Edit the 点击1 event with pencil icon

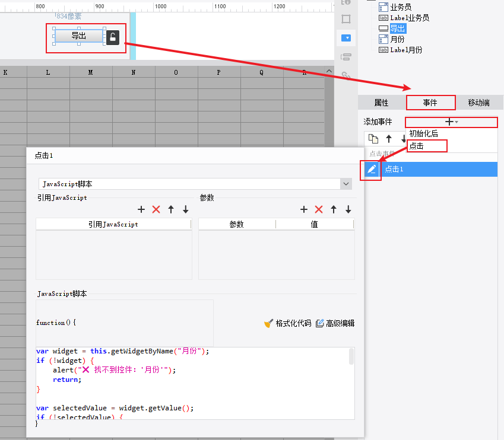pyautogui.click(x=372, y=169)
